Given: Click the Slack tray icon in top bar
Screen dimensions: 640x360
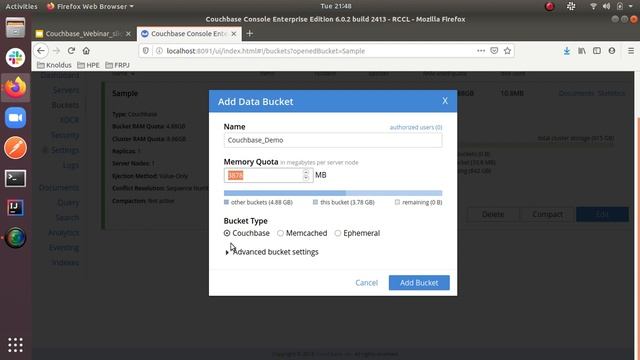Looking at the screenshot, I should click(571, 6).
